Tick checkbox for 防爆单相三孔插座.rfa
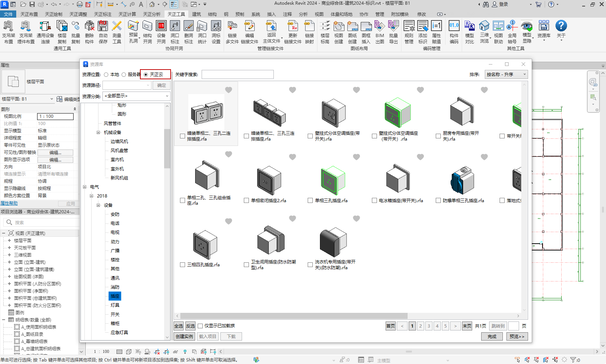The height and width of the screenshot is (364, 606). point(438,200)
